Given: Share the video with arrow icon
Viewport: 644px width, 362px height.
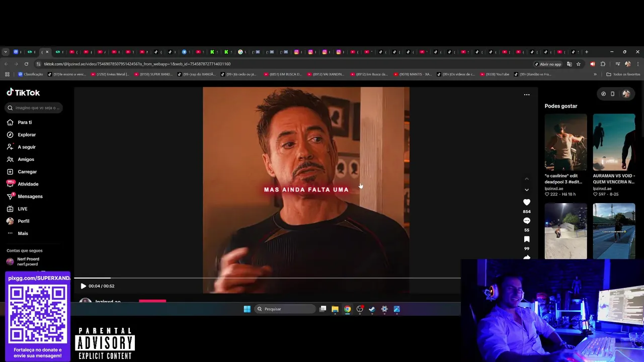Looking at the screenshot, I should [527, 257].
